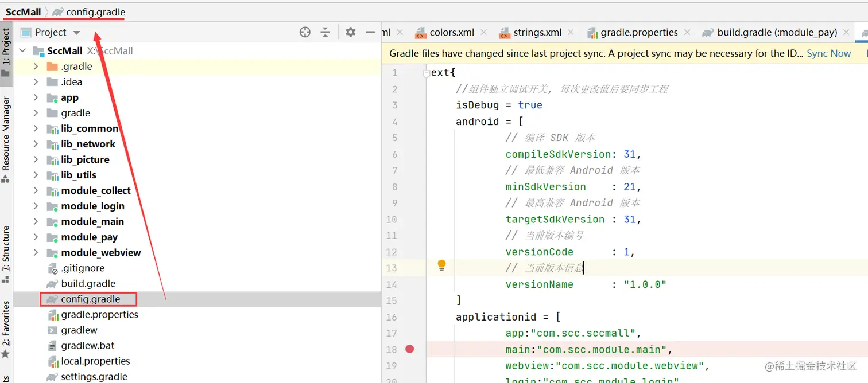Click the Collapse All icon in Project panel
868x383 pixels.
pyautogui.click(x=325, y=33)
